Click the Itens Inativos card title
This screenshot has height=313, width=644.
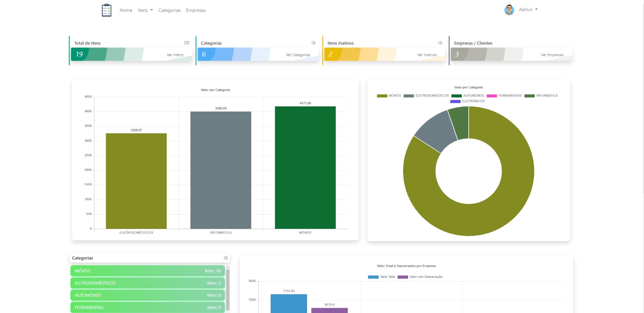[x=340, y=43]
